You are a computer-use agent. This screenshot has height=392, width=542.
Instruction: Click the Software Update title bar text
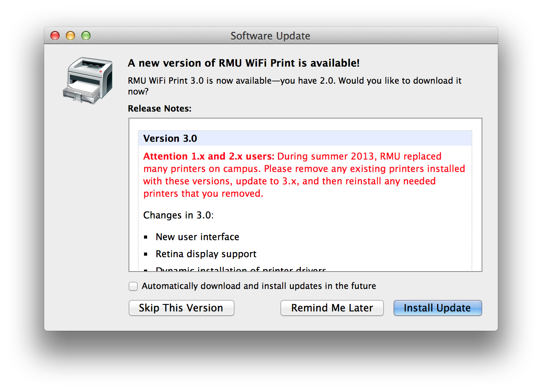(x=270, y=36)
